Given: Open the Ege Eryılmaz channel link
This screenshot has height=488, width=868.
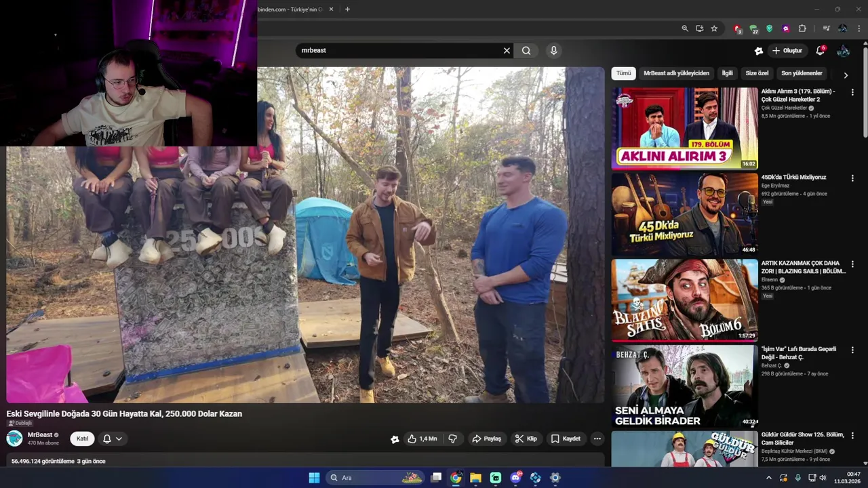Looking at the screenshot, I should tap(775, 186).
